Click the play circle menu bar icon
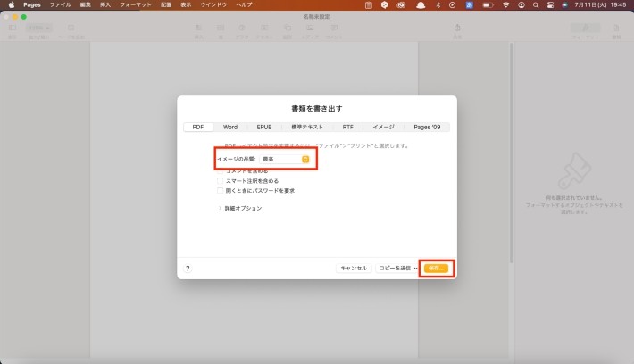 click(453, 4)
